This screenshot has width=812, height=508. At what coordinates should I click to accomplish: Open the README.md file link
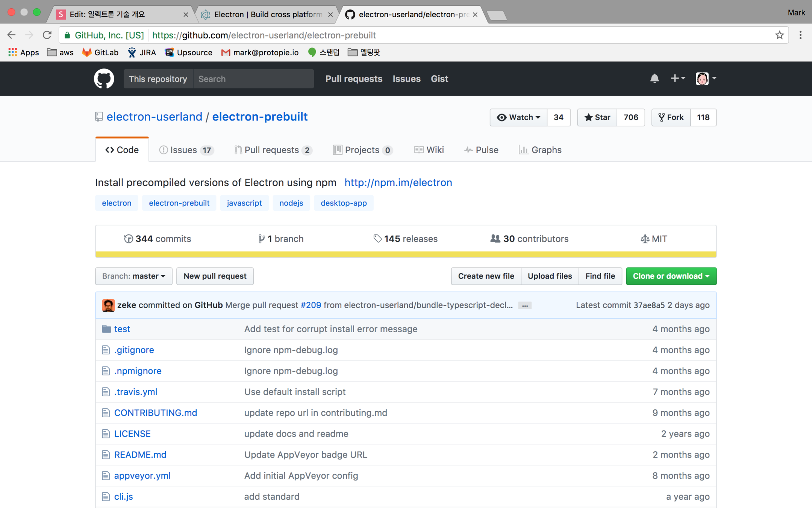[140, 455]
